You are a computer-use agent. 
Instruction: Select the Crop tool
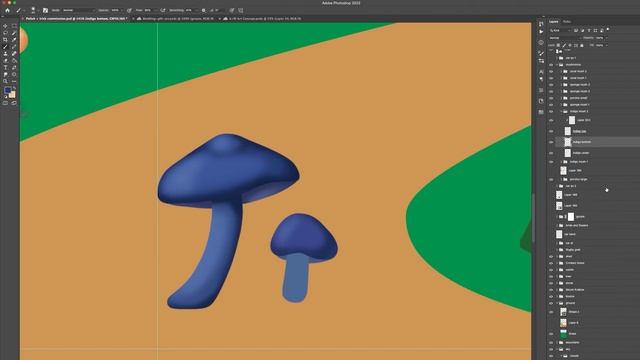[x=5, y=40]
